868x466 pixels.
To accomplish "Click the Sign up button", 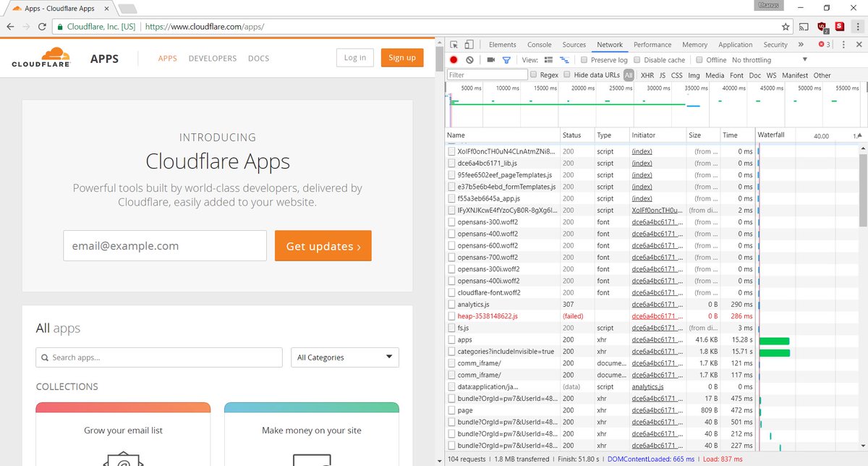I will pyautogui.click(x=402, y=58).
